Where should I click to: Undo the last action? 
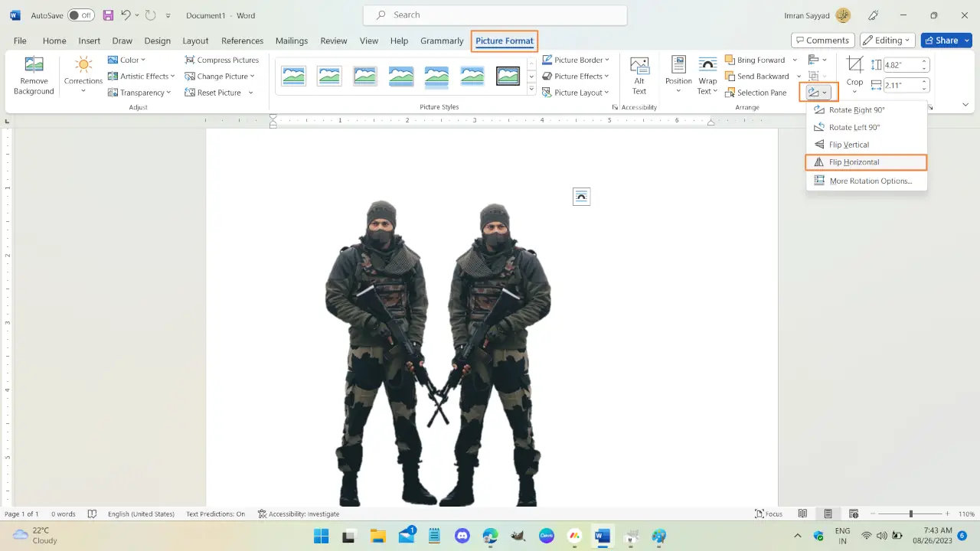pos(126,15)
